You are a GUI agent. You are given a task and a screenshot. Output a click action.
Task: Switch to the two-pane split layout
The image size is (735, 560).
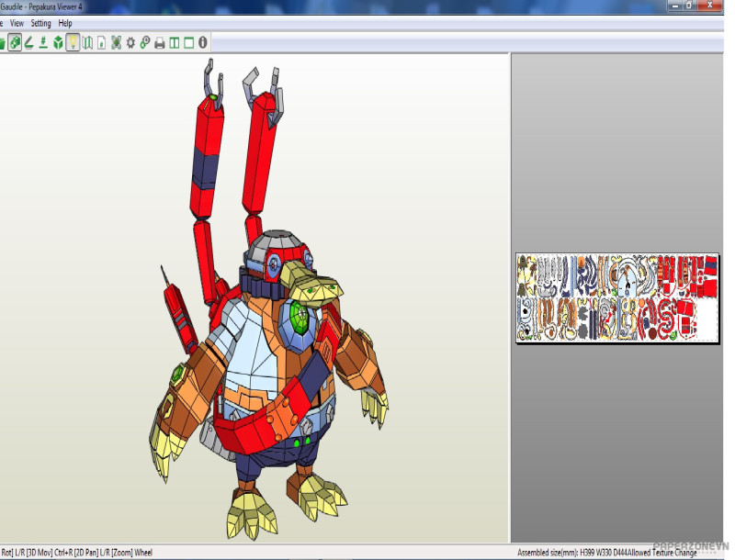point(175,42)
